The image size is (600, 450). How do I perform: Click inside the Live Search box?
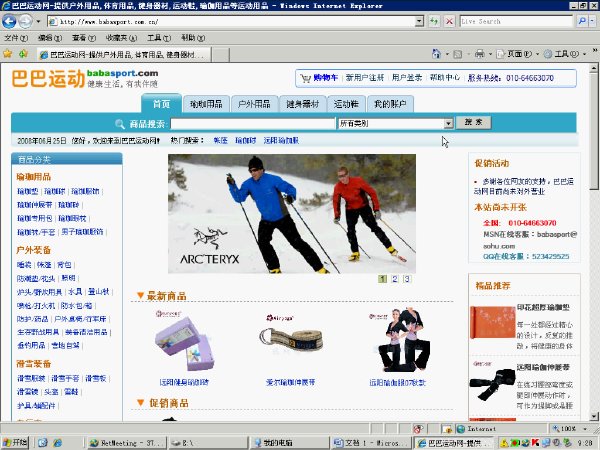pos(516,21)
